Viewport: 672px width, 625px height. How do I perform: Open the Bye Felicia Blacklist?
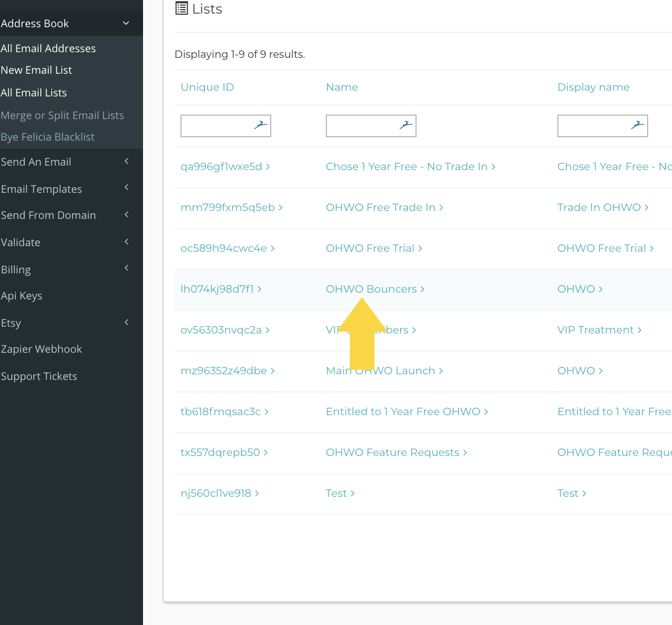coord(48,137)
